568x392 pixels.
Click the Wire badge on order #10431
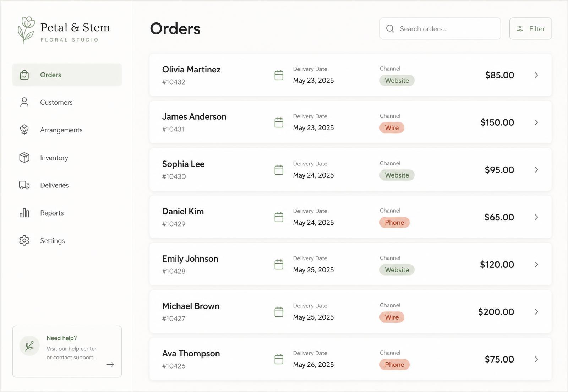[392, 128]
